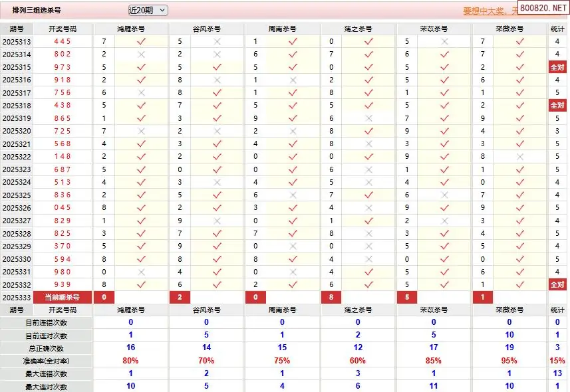The width and height of the screenshot is (570, 392).
Task: Click the 谷风杀号 cross mark in row 2025313
Action: coord(217,41)
